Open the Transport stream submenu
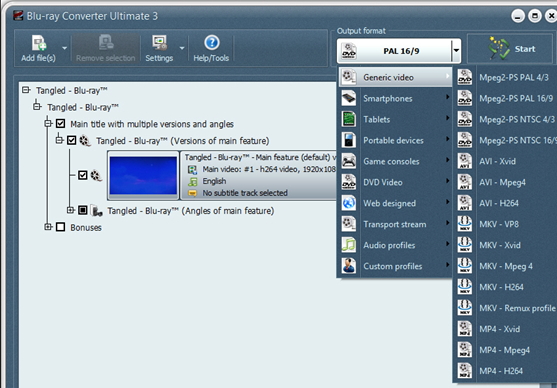Screen dimensions: 557x388 395,224
